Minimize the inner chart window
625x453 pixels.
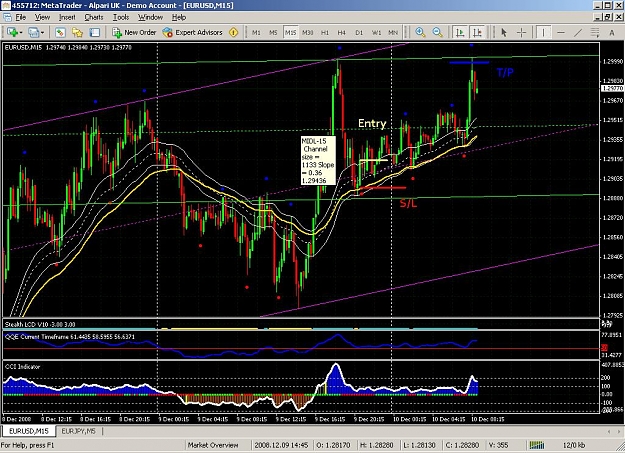pyautogui.click(x=597, y=17)
